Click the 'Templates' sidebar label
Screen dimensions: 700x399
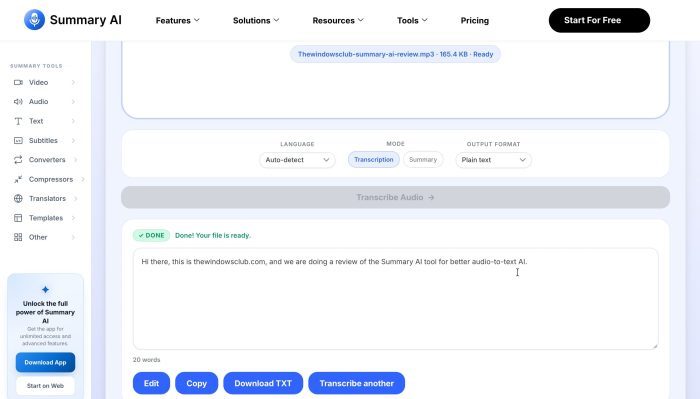pos(46,218)
